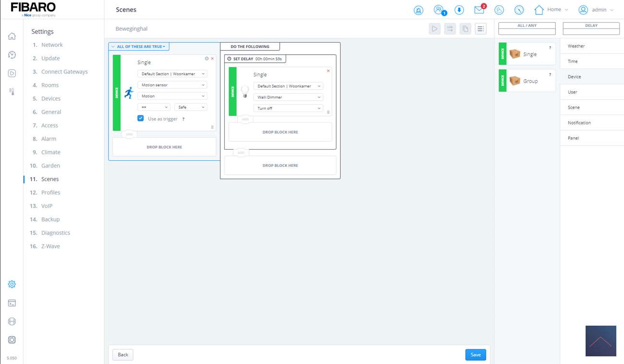Click the run scene play icon
This screenshot has height=364, width=624.
[x=434, y=29]
